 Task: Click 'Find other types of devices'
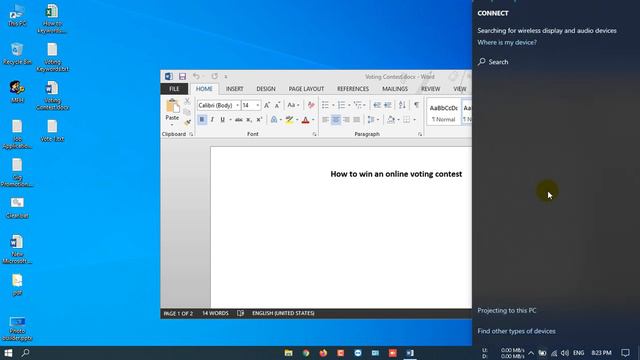516,331
